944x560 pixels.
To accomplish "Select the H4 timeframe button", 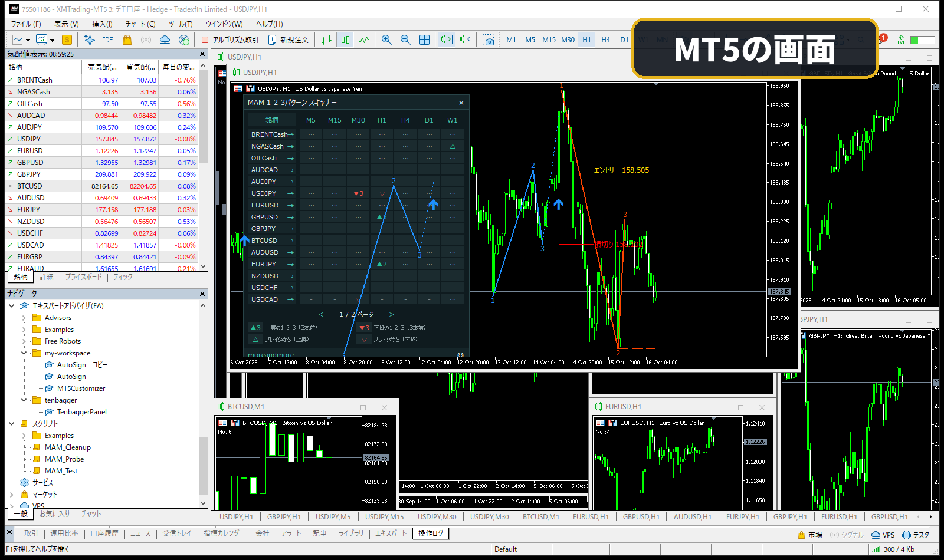I will [605, 40].
